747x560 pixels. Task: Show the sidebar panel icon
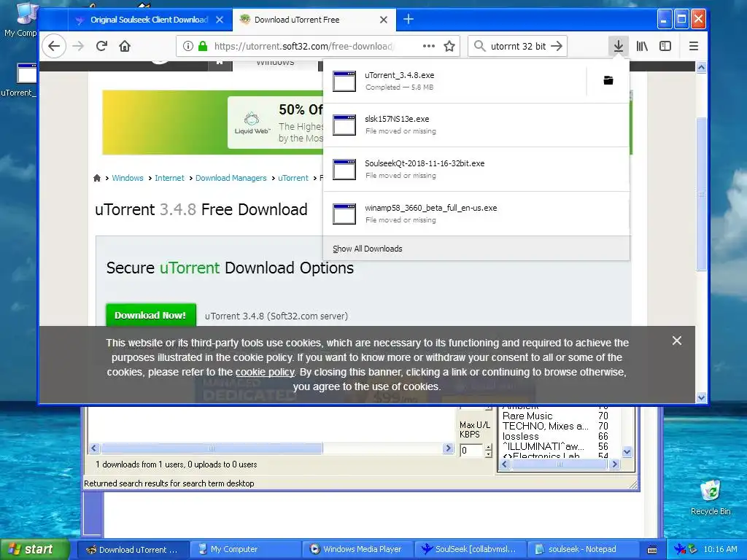(665, 46)
